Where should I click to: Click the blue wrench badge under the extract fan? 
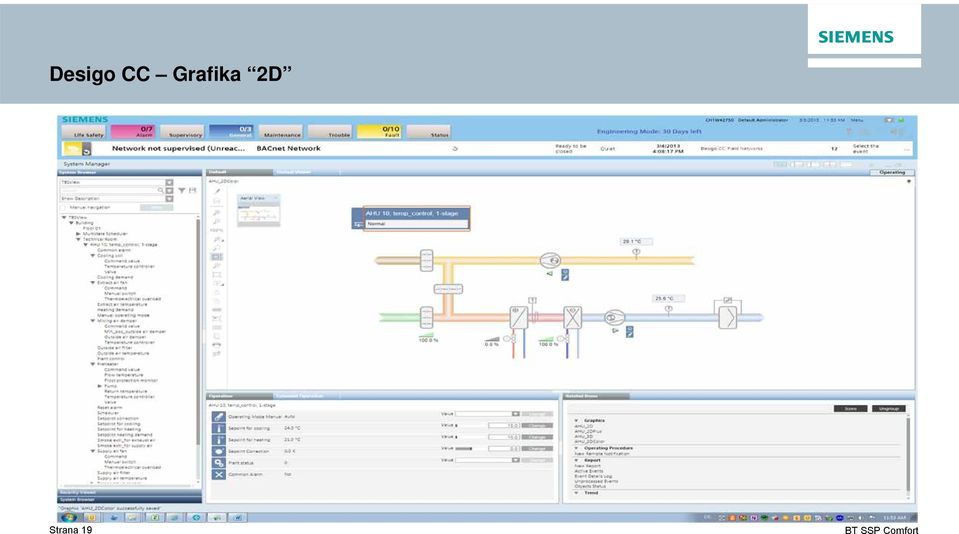(565, 275)
